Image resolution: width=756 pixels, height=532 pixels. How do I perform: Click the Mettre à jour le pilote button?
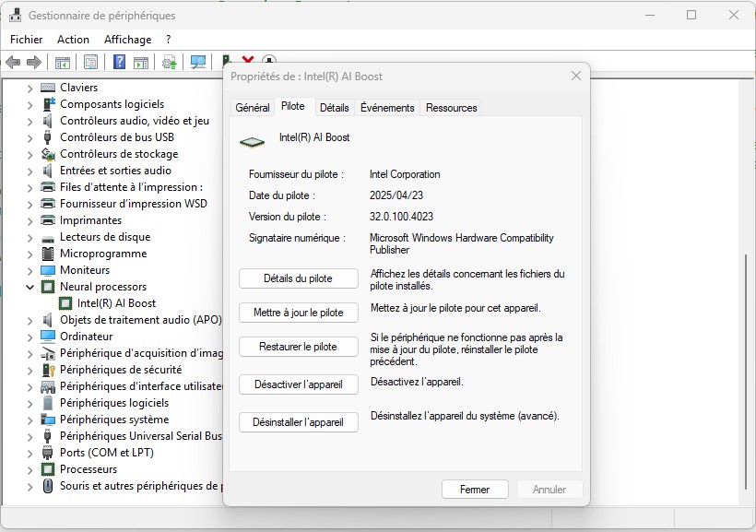[298, 313]
